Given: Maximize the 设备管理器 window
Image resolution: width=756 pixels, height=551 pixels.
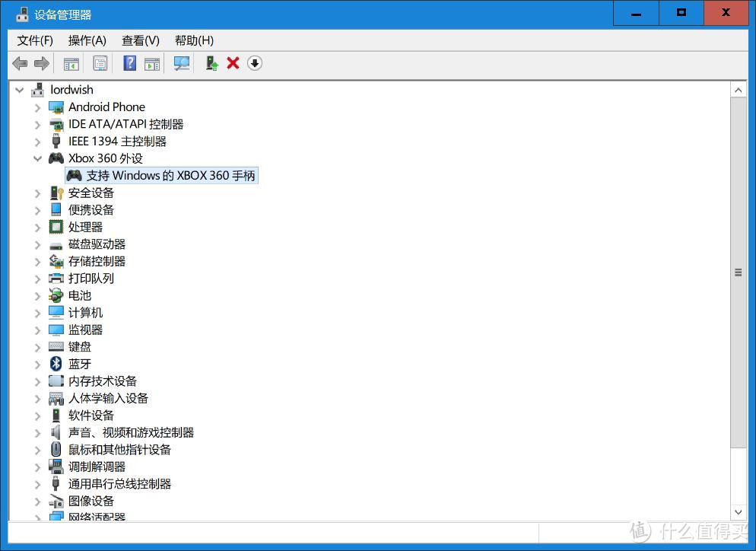Looking at the screenshot, I should (681, 13).
